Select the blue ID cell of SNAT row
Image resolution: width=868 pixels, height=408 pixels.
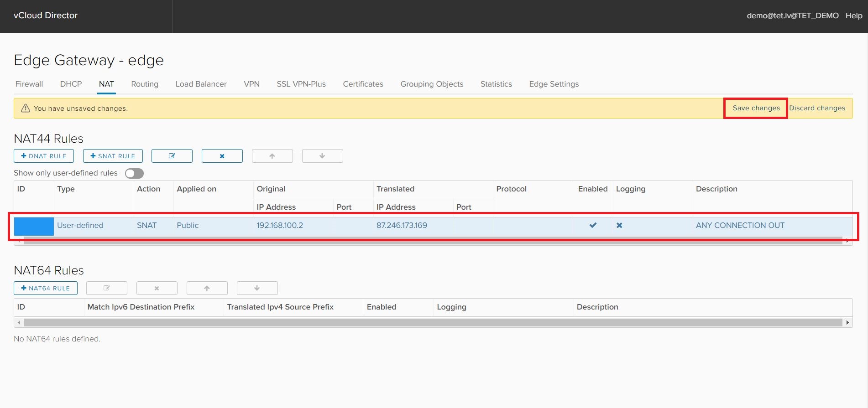coord(34,226)
